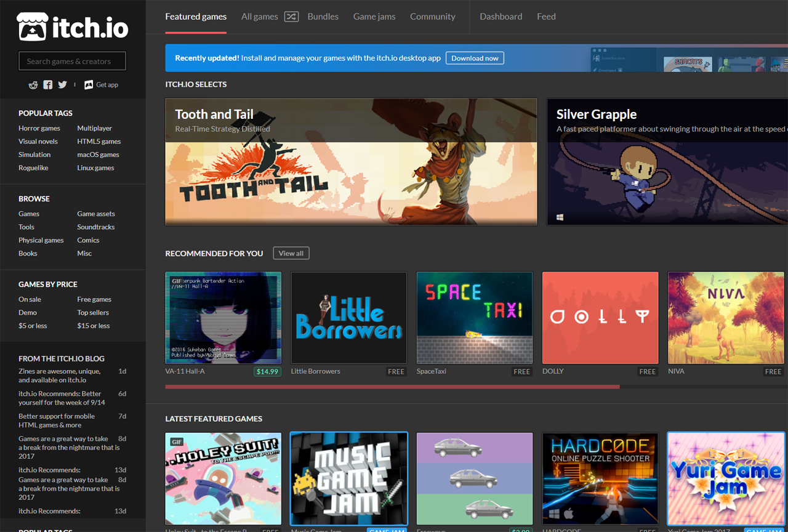
Task: Open Games under Browse
Action: pos(29,214)
